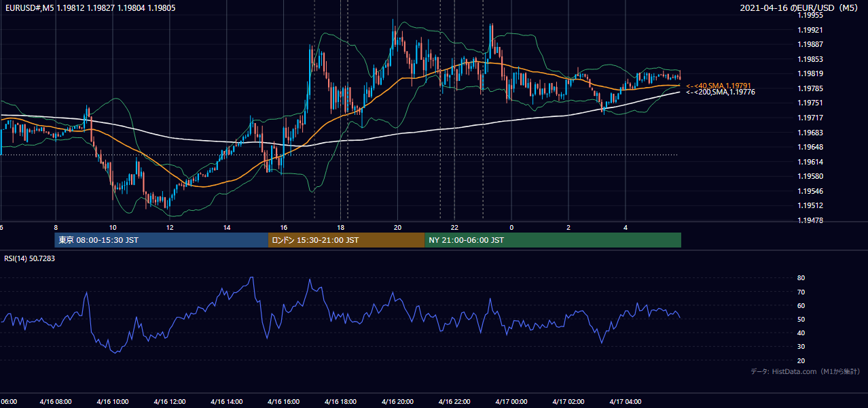
Task: Click the 4/17 00:00 bottom time label
Action: 511,402
